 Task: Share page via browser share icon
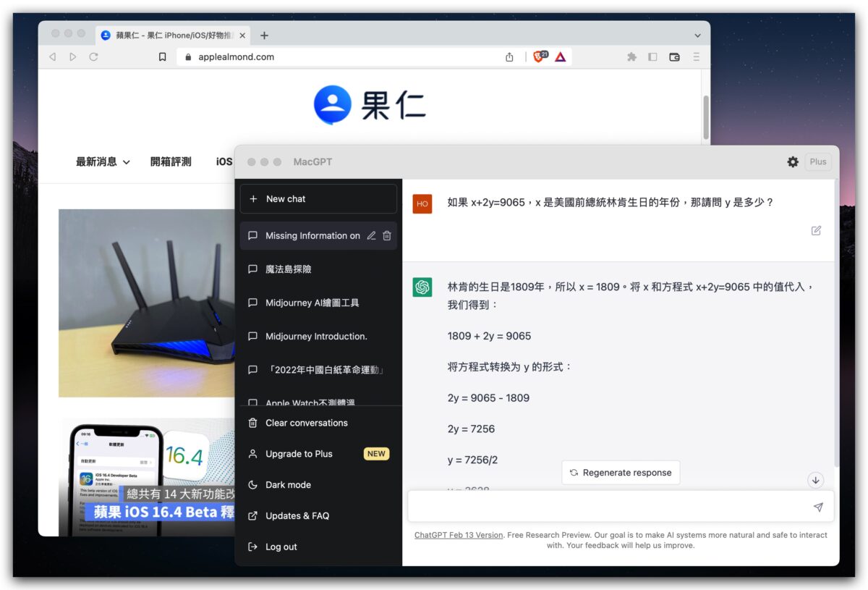pos(509,56)
